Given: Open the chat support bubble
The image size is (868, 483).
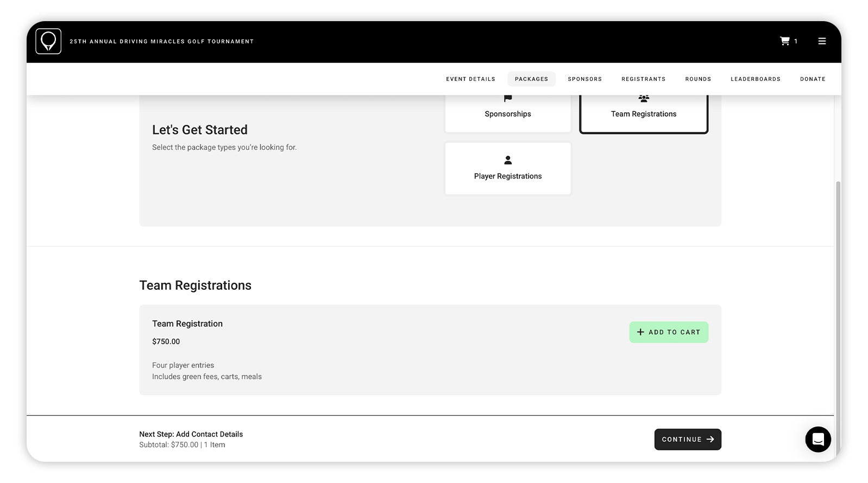Looking at the screenshot, I should point(818,439).
